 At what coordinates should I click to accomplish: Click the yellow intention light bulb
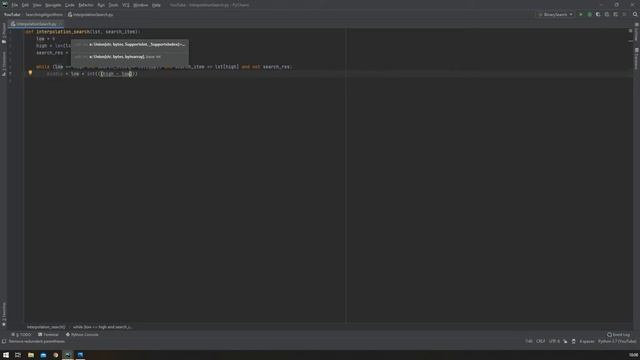(x=30, y=73)
